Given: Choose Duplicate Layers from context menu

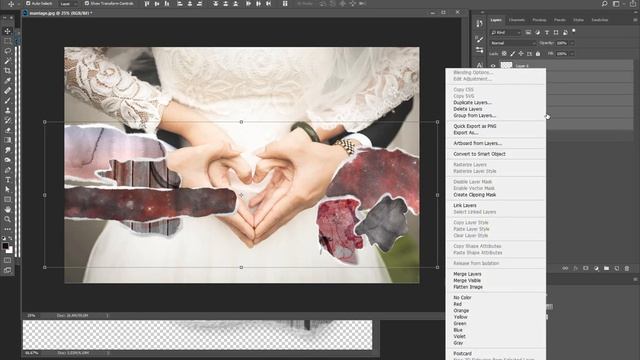Looking at the screenshot, I should [472, 102].
